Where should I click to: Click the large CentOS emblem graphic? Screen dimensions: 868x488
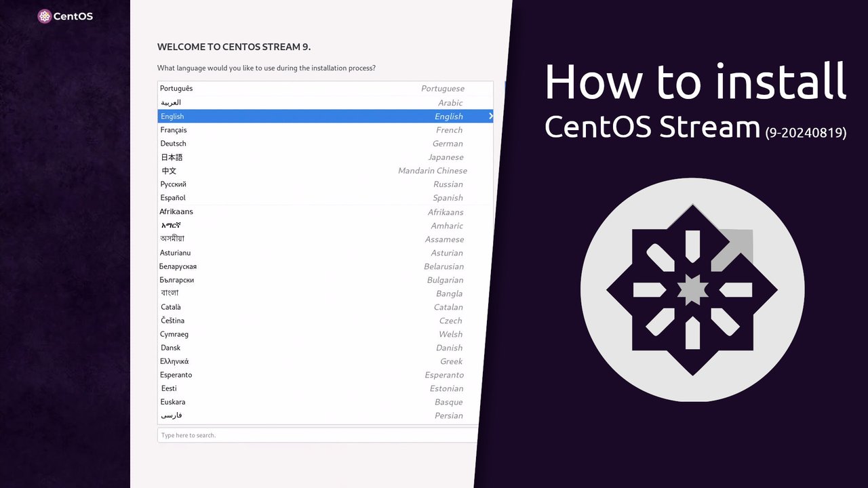click(692, 290)
